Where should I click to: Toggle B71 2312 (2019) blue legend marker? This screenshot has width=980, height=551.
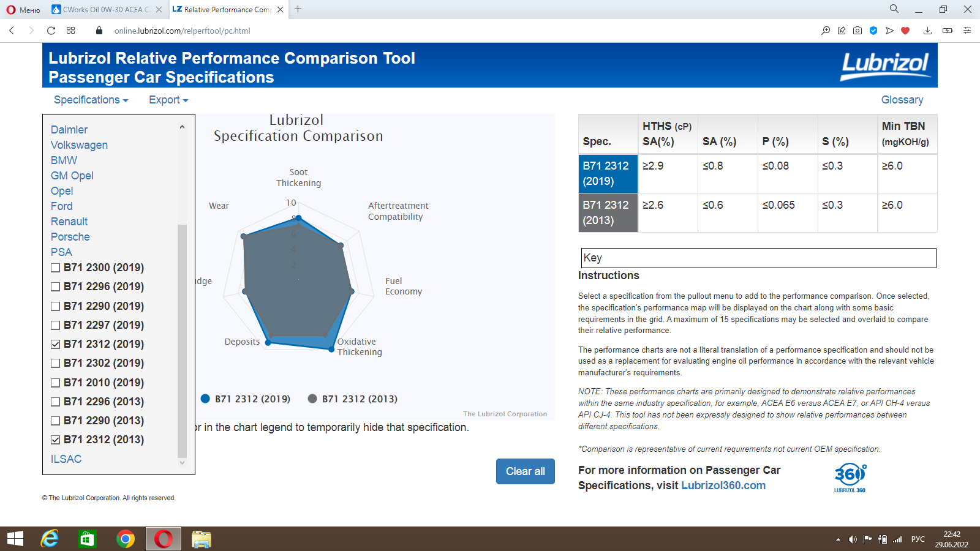point(206,399)
